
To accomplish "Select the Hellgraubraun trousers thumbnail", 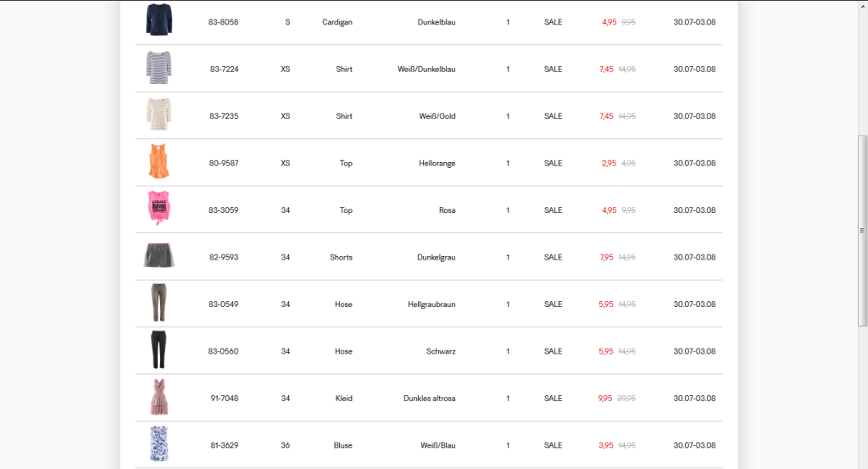I will pyautogui.click(x=158, y=304).
